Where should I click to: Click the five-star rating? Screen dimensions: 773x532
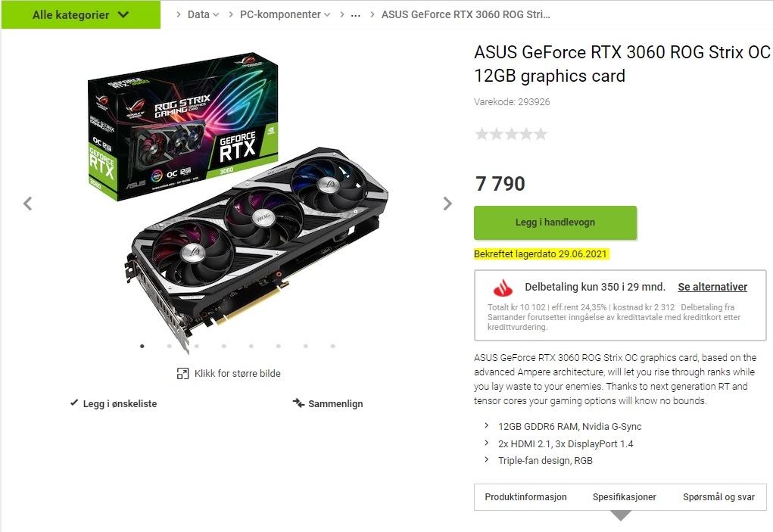(x=511, y=133)
